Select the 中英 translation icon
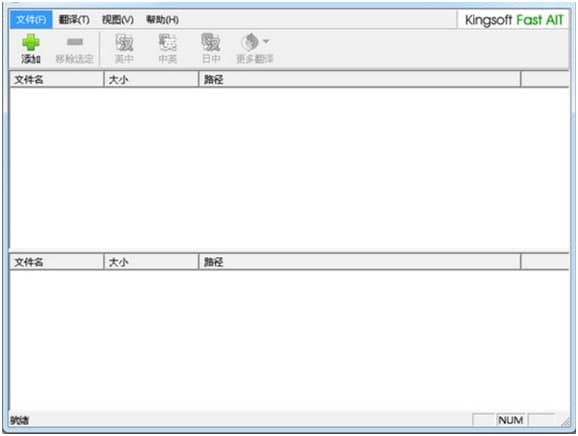Image resolution: width=578 pixels, height=436 pixels. 168,42
